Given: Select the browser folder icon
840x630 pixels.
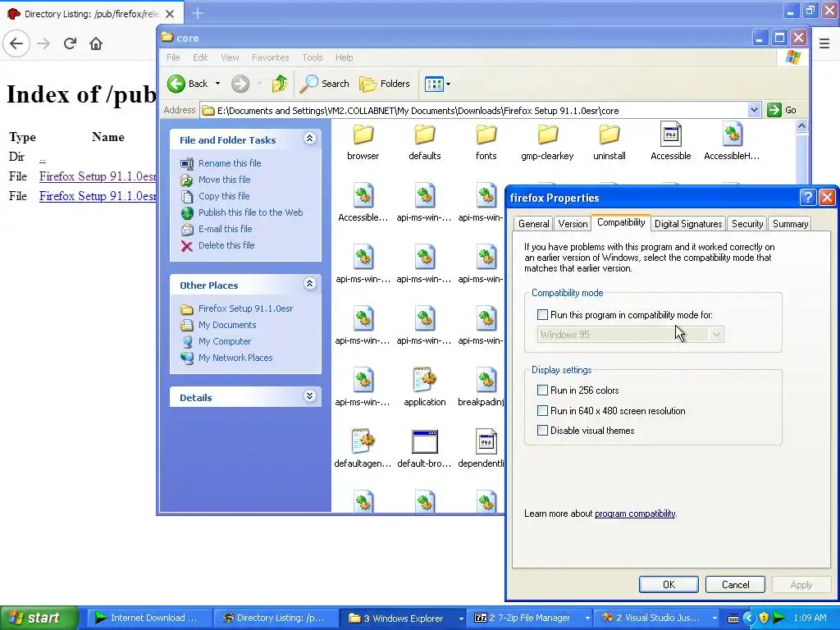Looking at the screenshot, I should click(x=363, y=135).
